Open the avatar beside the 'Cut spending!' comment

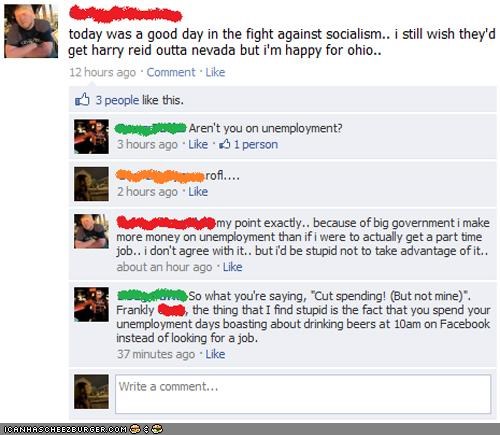point(91,304)
